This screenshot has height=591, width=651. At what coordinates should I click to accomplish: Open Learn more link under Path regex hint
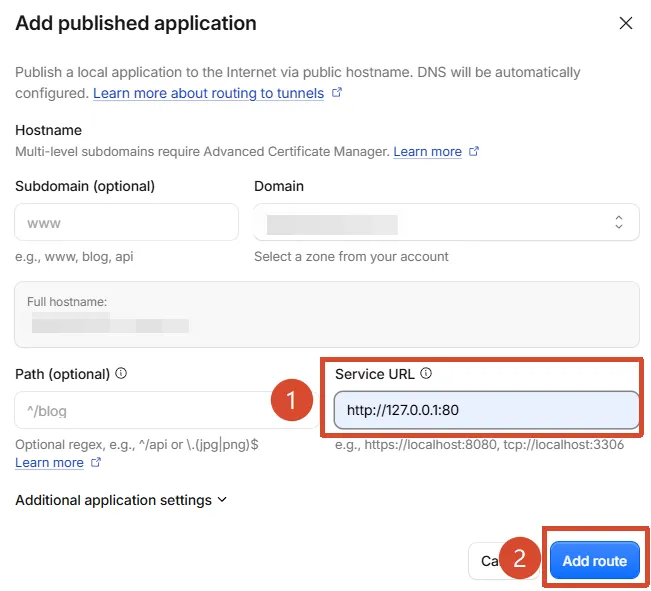point(49,462)
